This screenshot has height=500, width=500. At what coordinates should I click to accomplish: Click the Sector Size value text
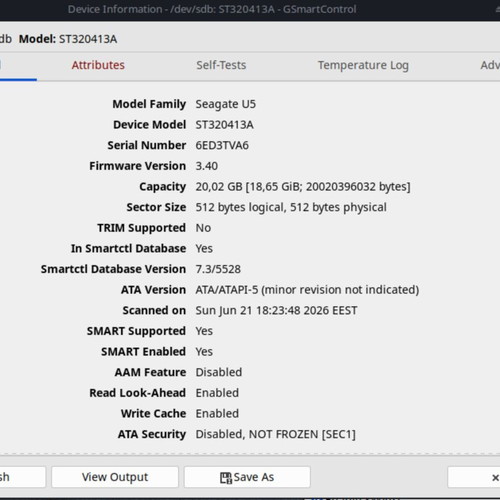tap(291, 207)
